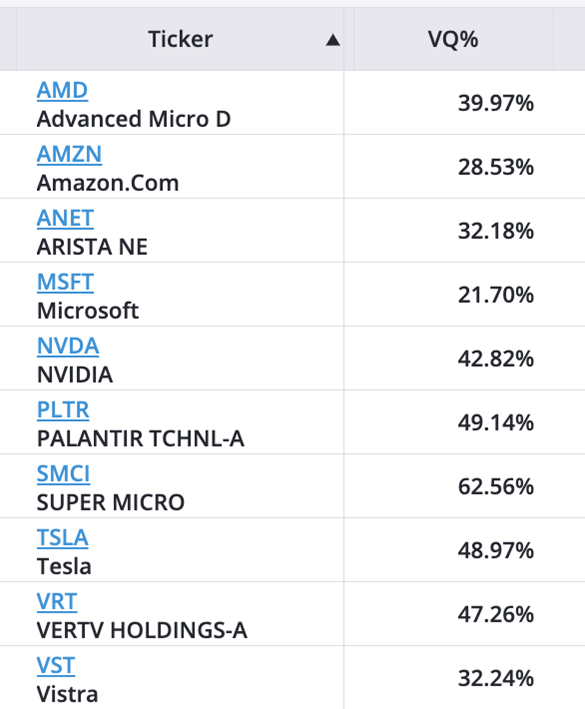Open the ANET ticker link
The image size is (585, 709).
tap(65, 218)
